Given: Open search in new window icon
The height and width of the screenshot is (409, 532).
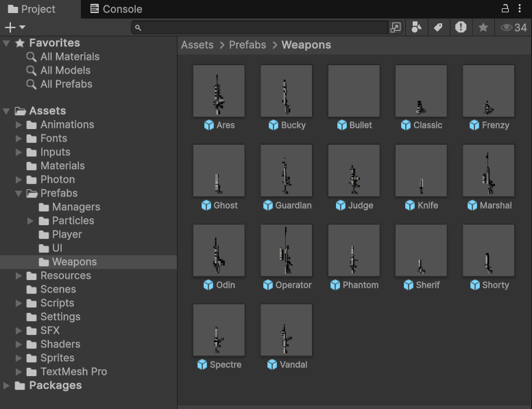Looking at the screenshot, I should pyautogui.click(x=396, y=27).
